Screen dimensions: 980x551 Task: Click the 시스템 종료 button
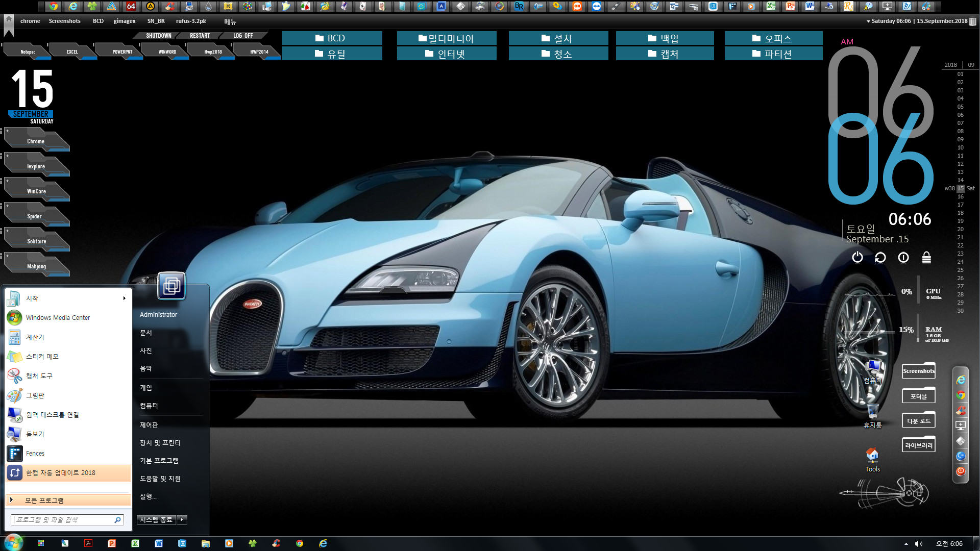click(x=156, y=520)
